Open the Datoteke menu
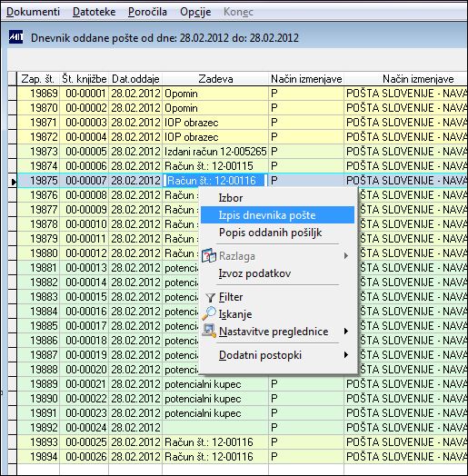468x476 pixels. 95,12
